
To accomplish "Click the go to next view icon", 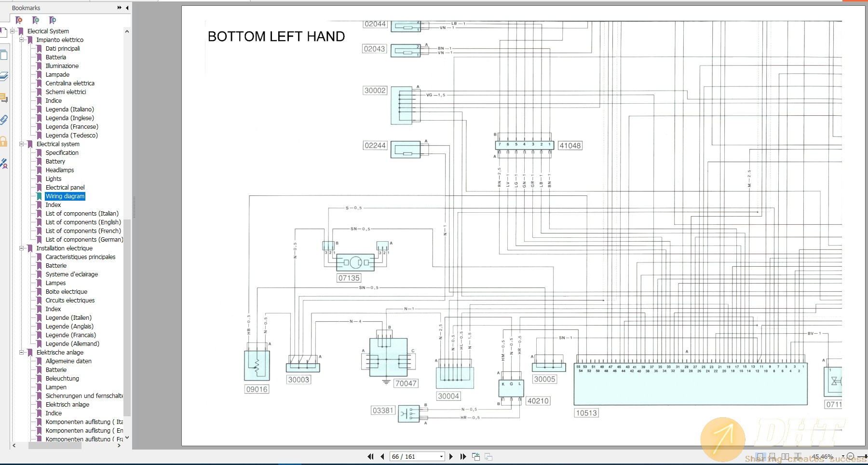I will pyautogui.click(x=488, y=456).
